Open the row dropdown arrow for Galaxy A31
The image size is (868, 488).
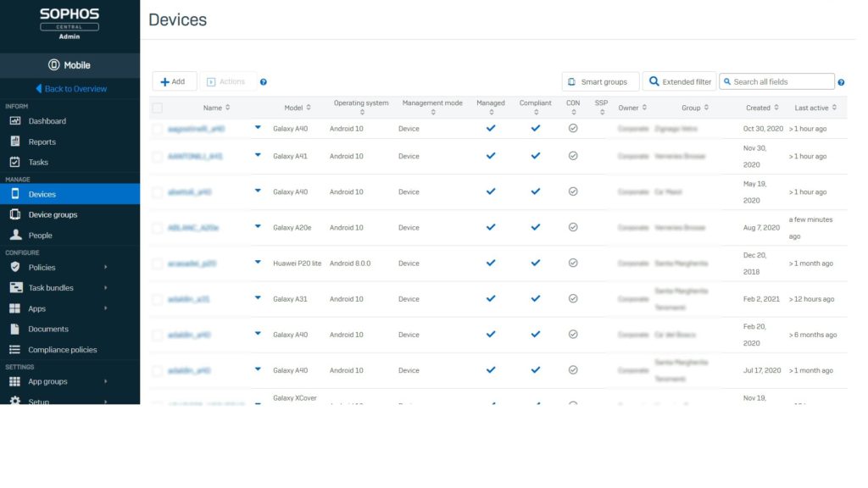(258, 297)
